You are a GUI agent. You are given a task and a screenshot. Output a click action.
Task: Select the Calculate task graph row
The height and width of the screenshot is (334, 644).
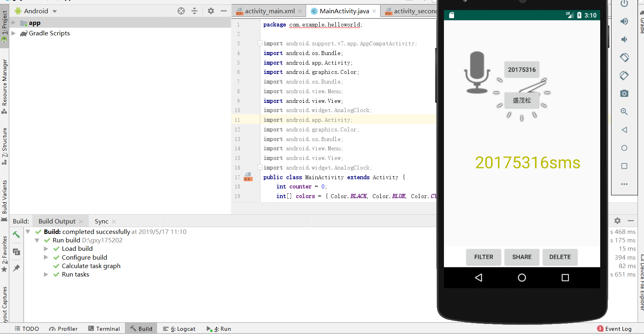tap(87, 266)
